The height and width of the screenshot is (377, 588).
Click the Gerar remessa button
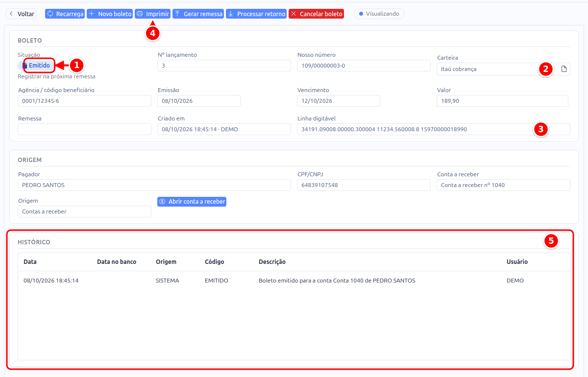pyautogui.click(x=198, y=14)
